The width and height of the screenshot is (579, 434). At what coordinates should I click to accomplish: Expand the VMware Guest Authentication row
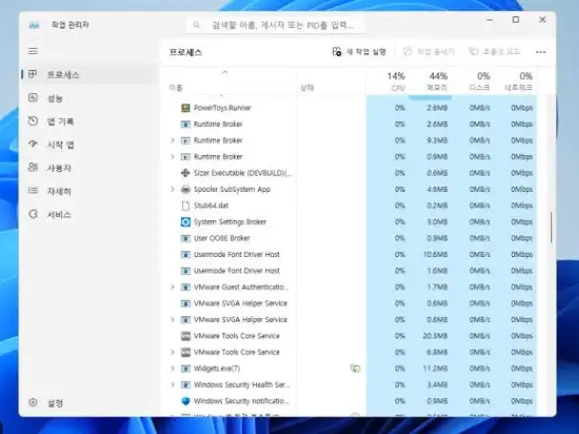(172, 287)
